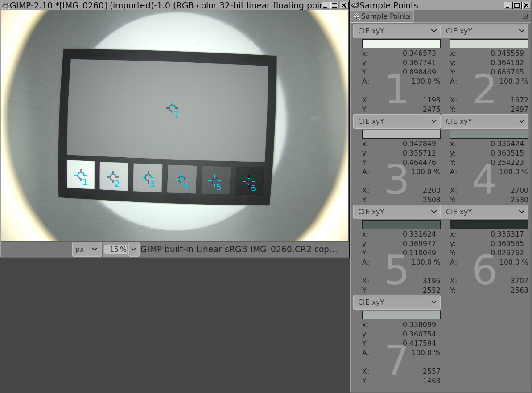Open the CIE xyY dropdown for sample point 4
This screenshot has width=532, height=393.
tap(484, 121)
